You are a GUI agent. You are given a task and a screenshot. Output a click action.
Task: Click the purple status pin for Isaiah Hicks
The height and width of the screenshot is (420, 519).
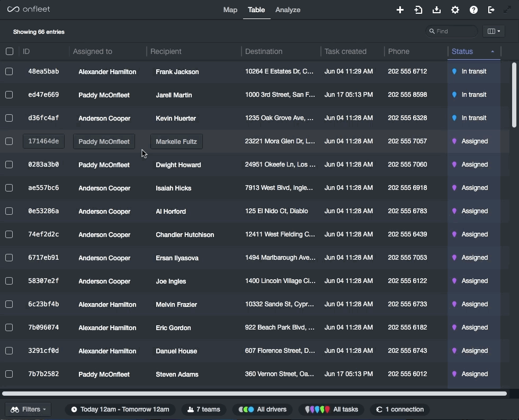click(x=454, y=188)
